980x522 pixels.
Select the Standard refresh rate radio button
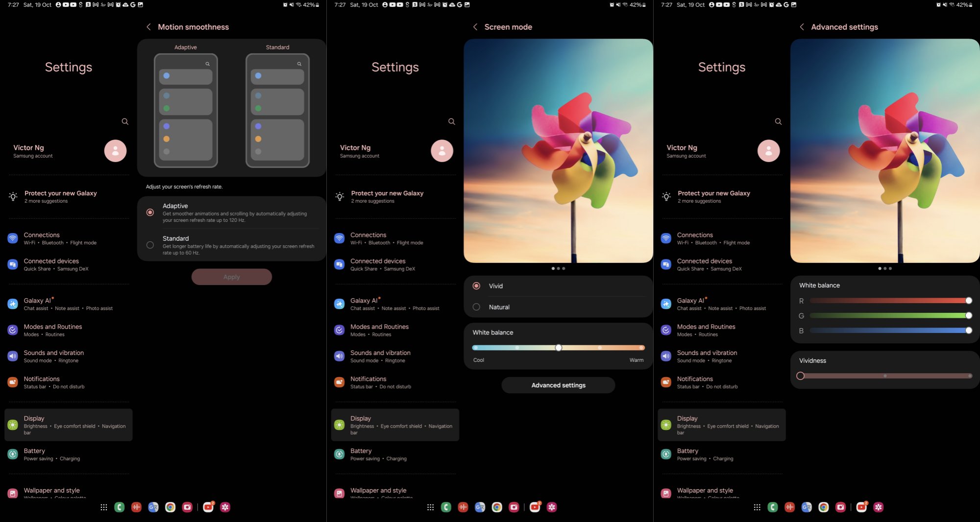(x=150, y=245)
